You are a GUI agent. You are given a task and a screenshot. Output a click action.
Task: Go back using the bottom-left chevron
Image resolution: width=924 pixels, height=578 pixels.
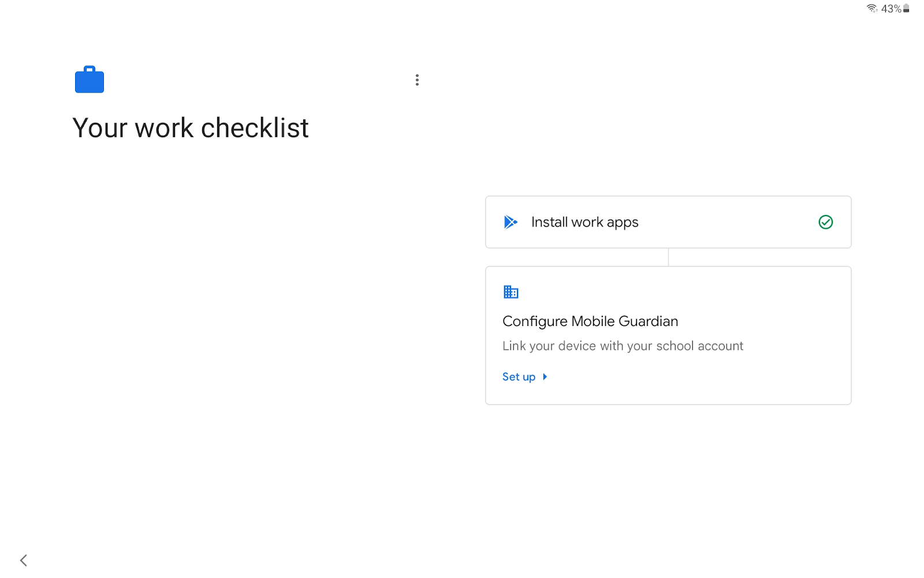coord(24,560)
